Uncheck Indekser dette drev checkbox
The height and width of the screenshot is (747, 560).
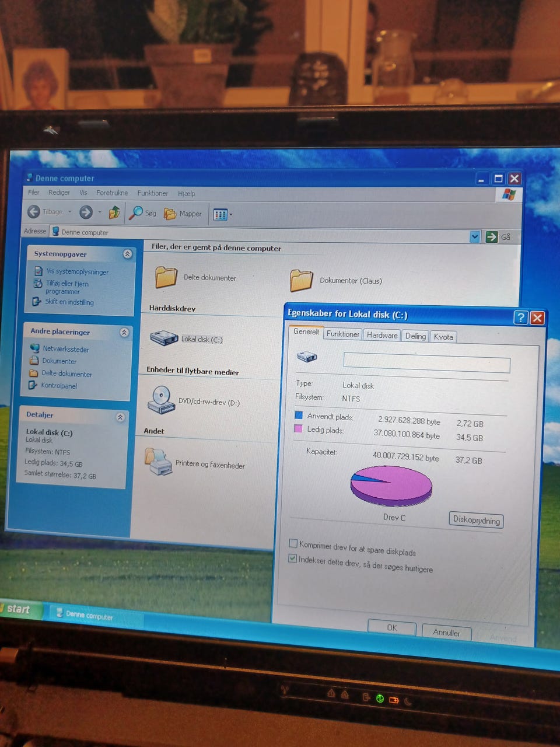pos(293,558)
